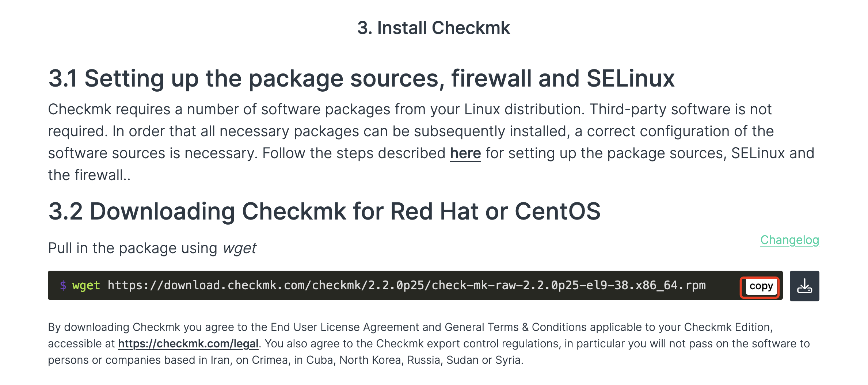The height and width of the screenshot is (385, 868).
Task: Click the italic word wget in the sentence
Action: (240, 248)
